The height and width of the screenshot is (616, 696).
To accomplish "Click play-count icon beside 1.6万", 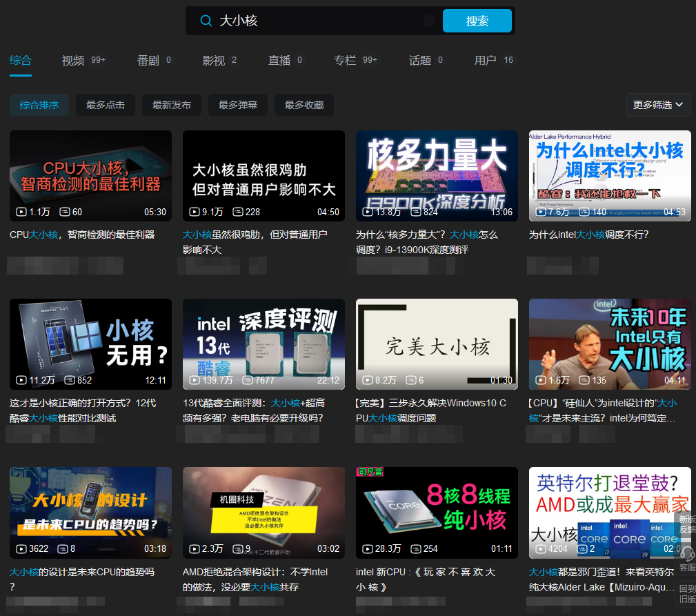I will tap(541, 380).
